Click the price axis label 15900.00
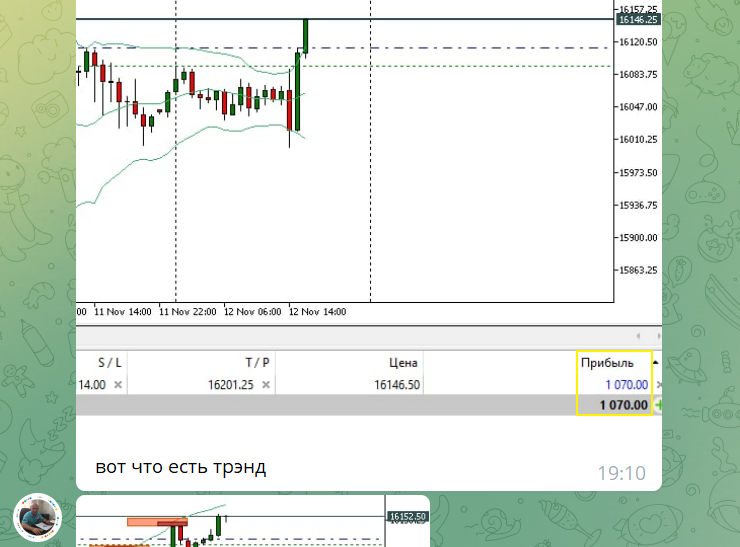The image size is (740, 547). [x=638, y=238]
